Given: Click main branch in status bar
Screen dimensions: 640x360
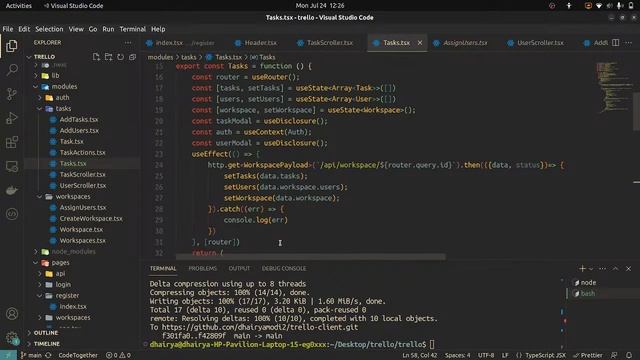Looking at the screenshot, I should pos(31,355).
